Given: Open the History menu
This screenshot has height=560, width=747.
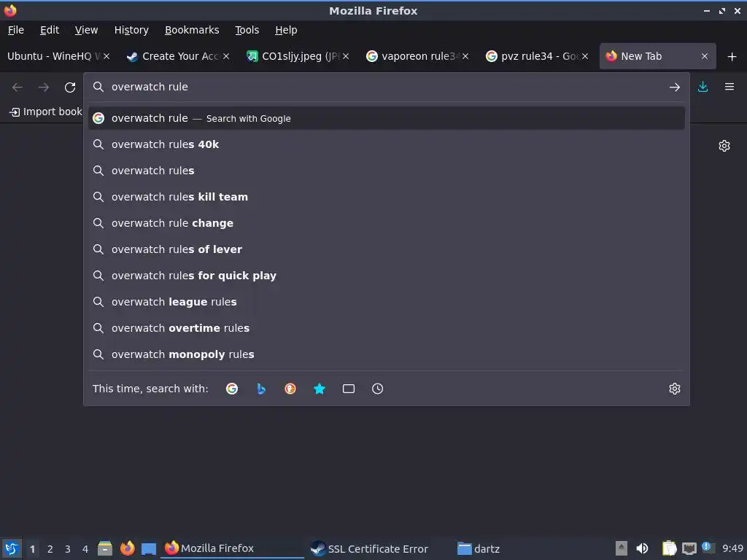Looking at the screenshot, I should pyautogui.click(x=131, y=30).
